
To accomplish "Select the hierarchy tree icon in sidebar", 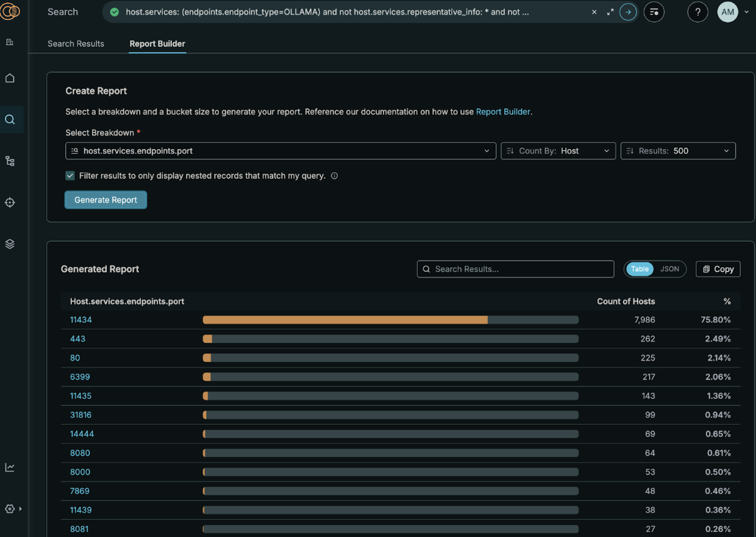I will click(x=9, y=160).
